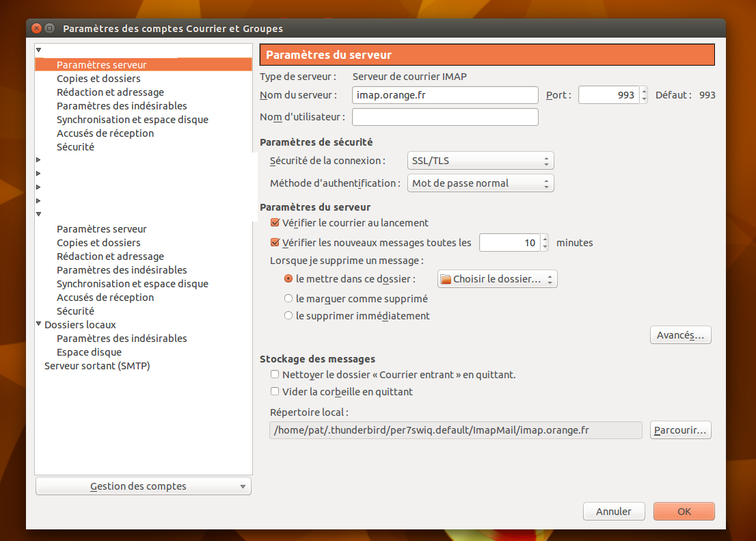Open 'Méthode d'authentification' dropdown
756x541 pixels.
pos(480,183)
